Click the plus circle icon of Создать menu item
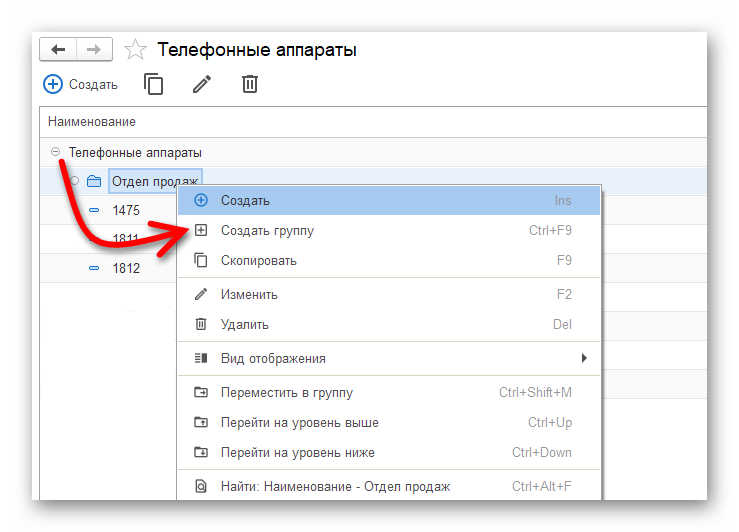739x532 pixels. [201, 200]
